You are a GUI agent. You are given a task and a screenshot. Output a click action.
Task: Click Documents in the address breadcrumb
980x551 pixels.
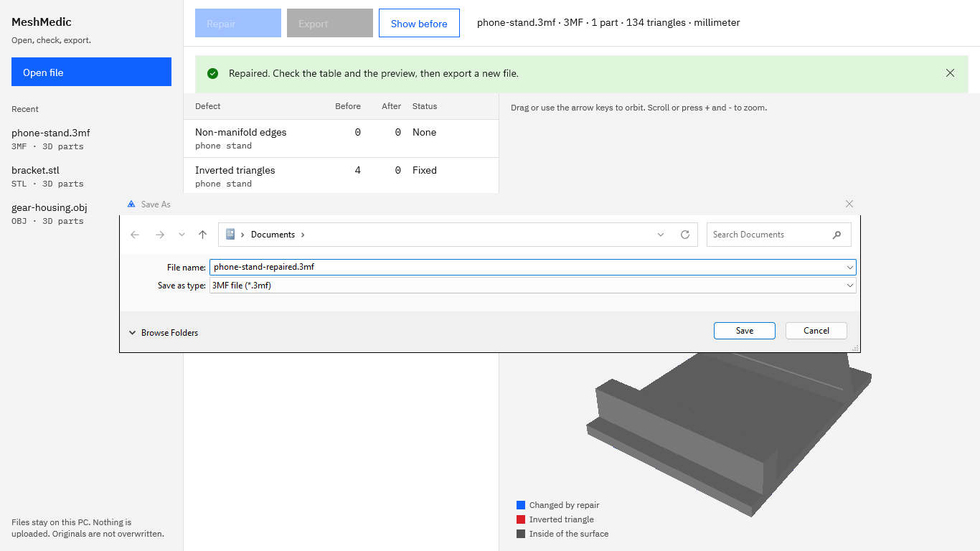pos(273,235)
